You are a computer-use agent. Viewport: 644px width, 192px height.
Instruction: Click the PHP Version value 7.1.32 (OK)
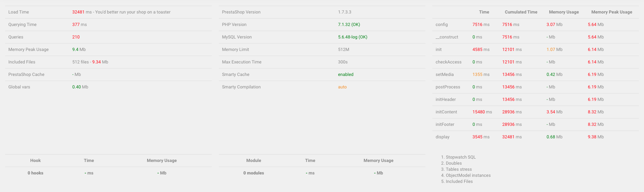pos(349,25)
